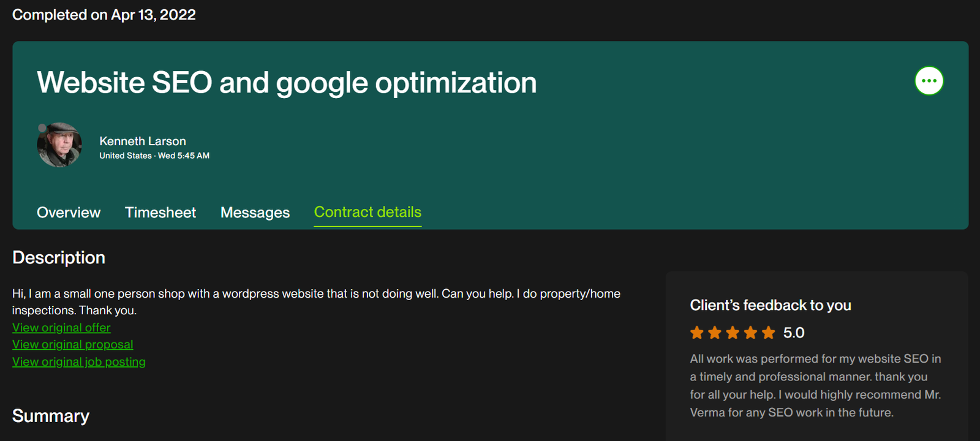The width and height of the screenshot is (980, 441).
Task: Click the fifth feedback star
Action: (x=768, y=333)
